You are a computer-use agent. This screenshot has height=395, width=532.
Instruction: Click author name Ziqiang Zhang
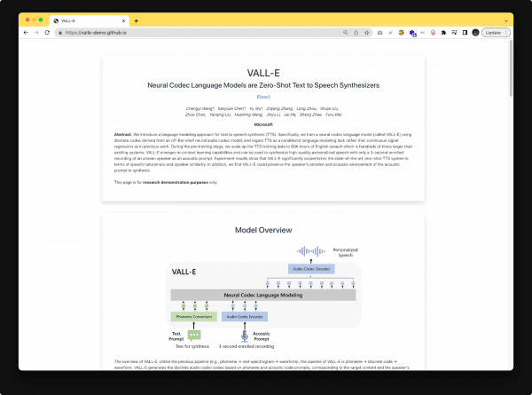pyautogui.click(x=279, y=108)
